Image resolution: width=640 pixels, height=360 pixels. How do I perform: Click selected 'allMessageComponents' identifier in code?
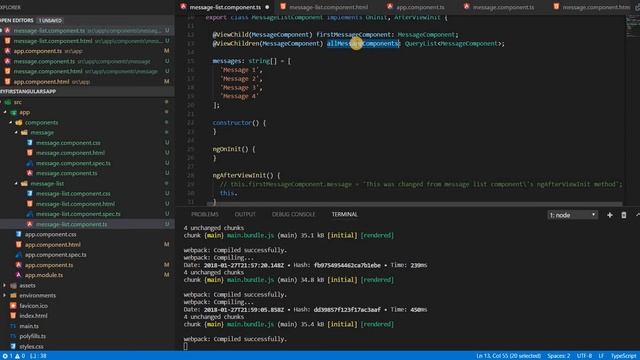point(363,44)
